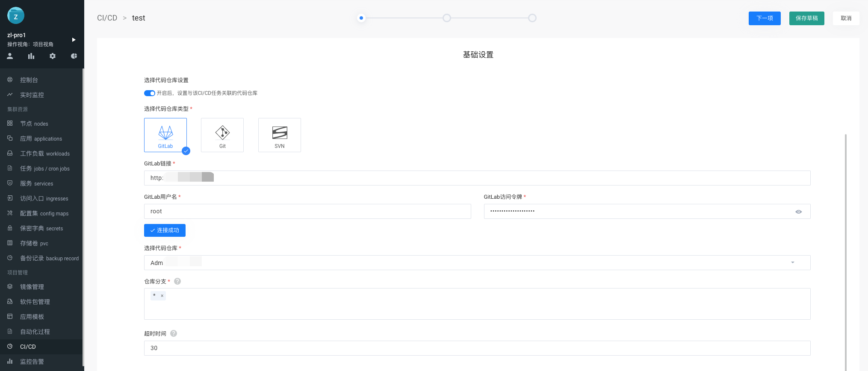The image size is (868, 371).
Task: Click the help icon beside 超时时间
Action: (174, 333)
